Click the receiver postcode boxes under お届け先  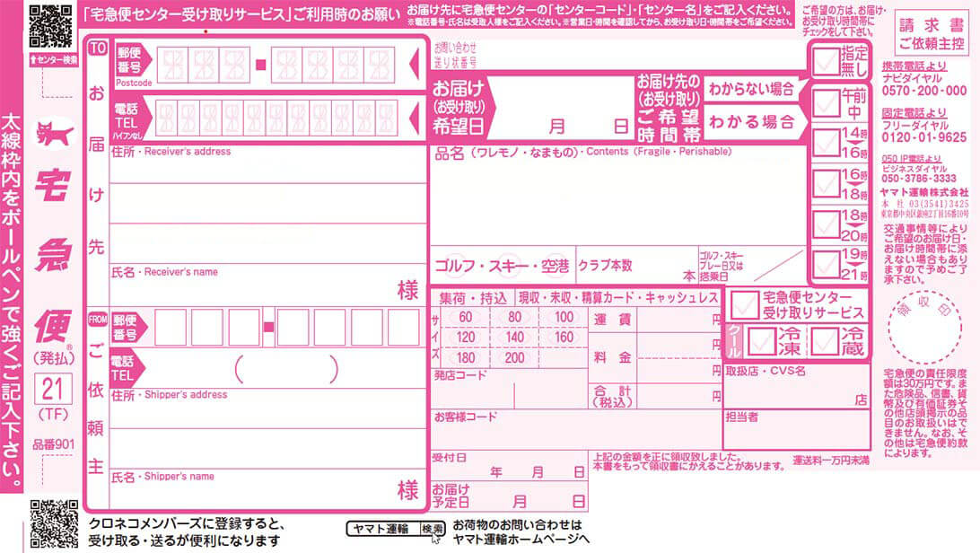(x=276, y=65)
